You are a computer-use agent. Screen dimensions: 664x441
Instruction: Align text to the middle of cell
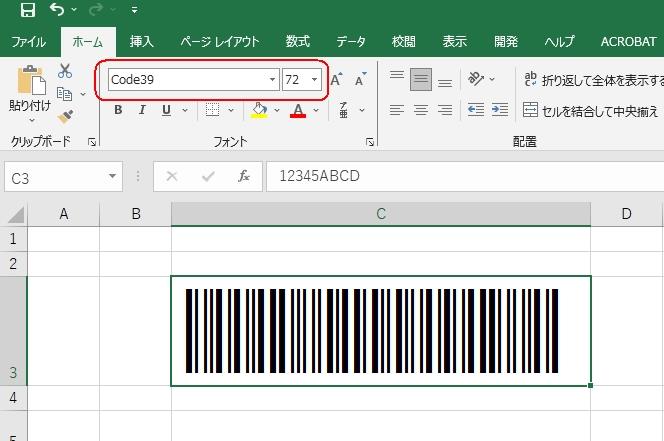tap(421, 79)
